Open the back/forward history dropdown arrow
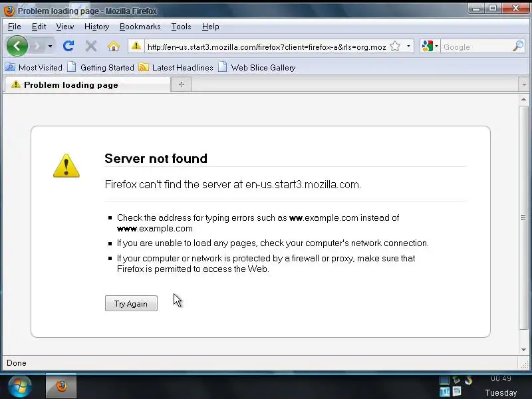 pos(50,46)
